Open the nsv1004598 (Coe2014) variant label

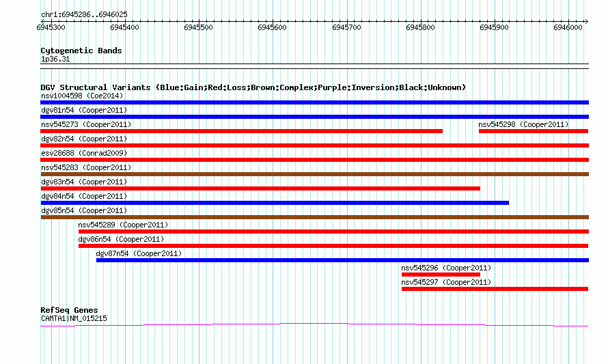coord(82,96)
